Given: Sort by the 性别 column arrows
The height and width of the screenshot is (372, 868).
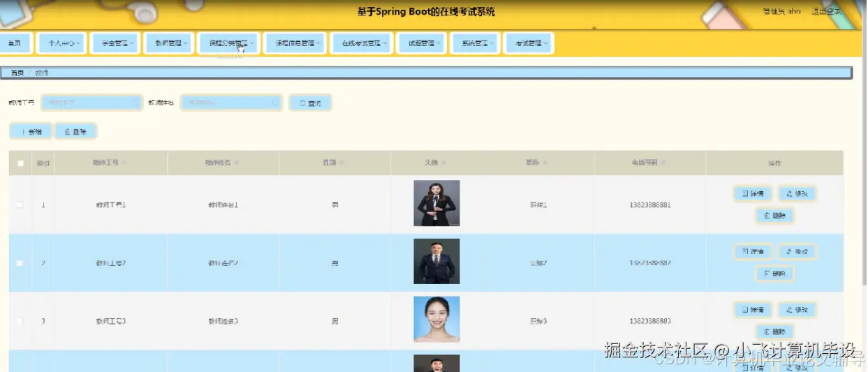Looking at the screenshot, I should point(341,163).
